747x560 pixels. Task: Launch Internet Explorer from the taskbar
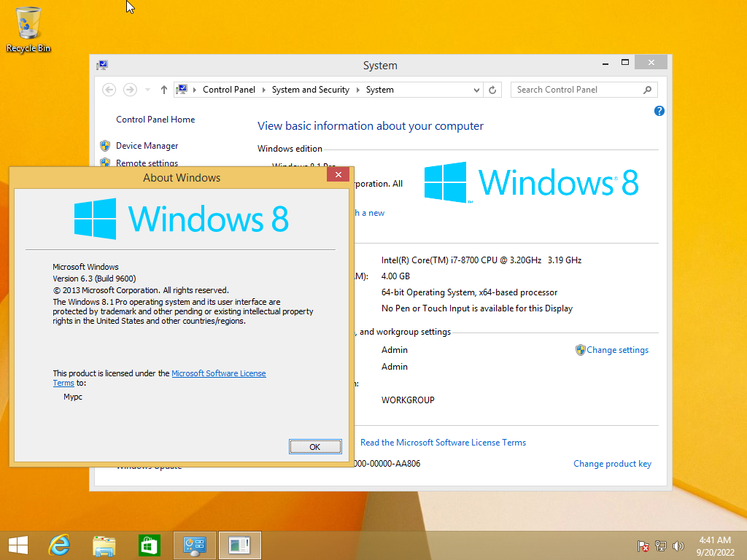coord(60,545)
